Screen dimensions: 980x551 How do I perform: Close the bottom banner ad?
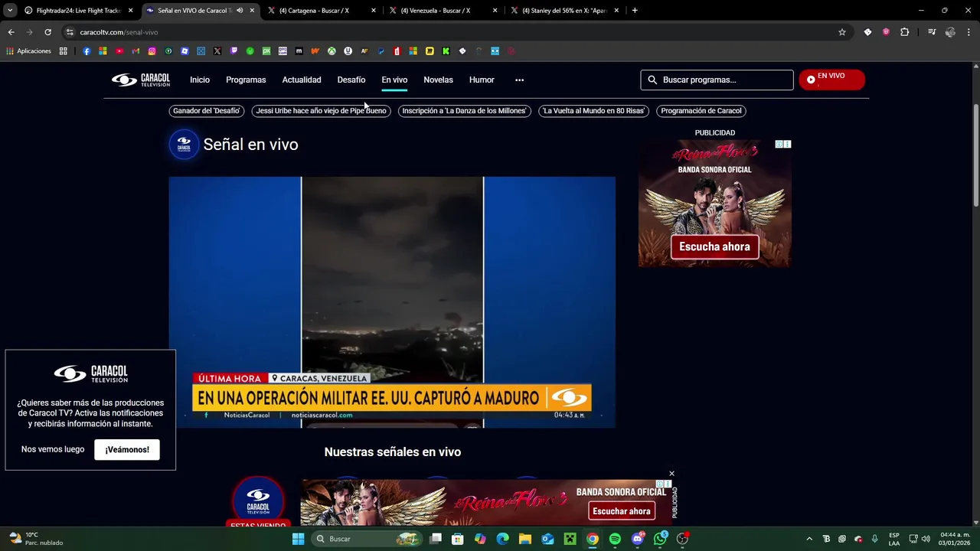(x=671, y=474)
